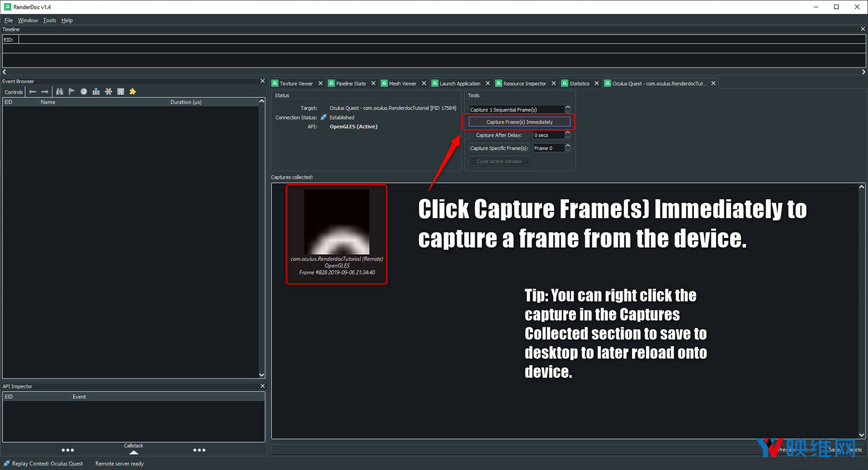Switch to the Pipeline State tab
The width and height of the screenshot is (868, 470).
point(351,83)
